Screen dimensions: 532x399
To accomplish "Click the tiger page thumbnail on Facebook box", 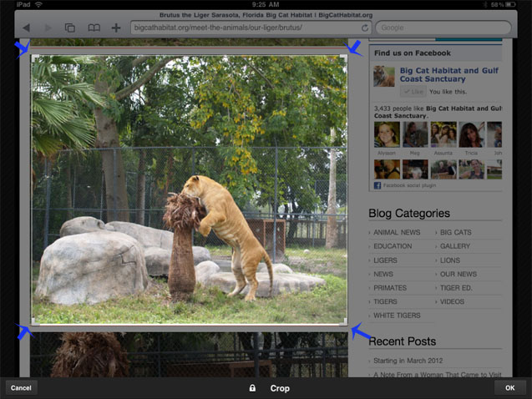I will click(x=384, y=76).
